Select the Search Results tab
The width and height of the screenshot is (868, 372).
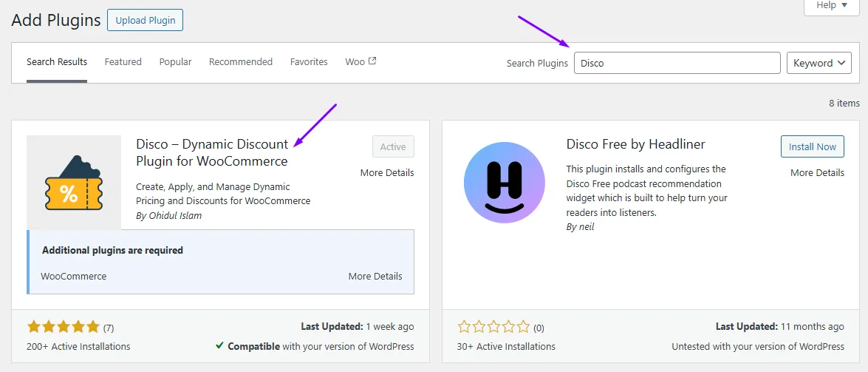click(57, 62)
